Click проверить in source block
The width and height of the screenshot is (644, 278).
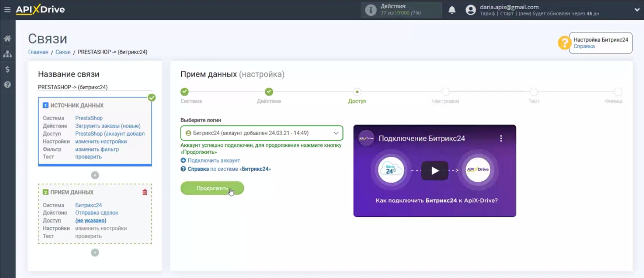(88, 156)
